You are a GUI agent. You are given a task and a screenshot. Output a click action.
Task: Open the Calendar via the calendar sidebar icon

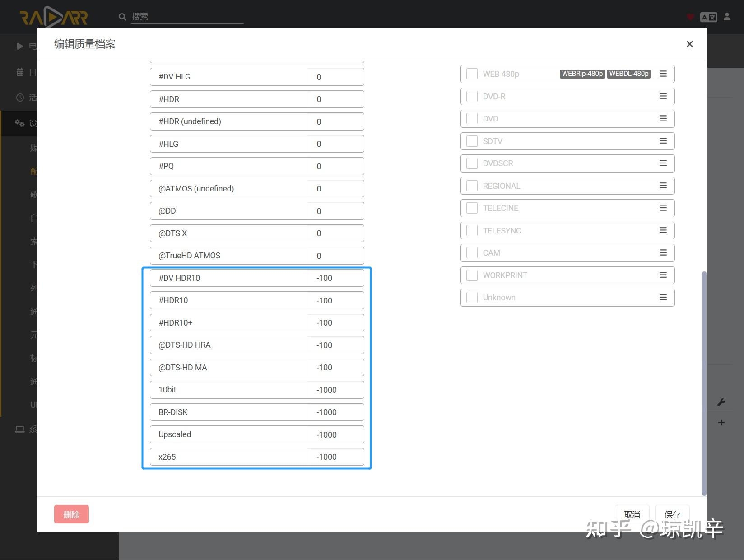click(x=19, y=72)
